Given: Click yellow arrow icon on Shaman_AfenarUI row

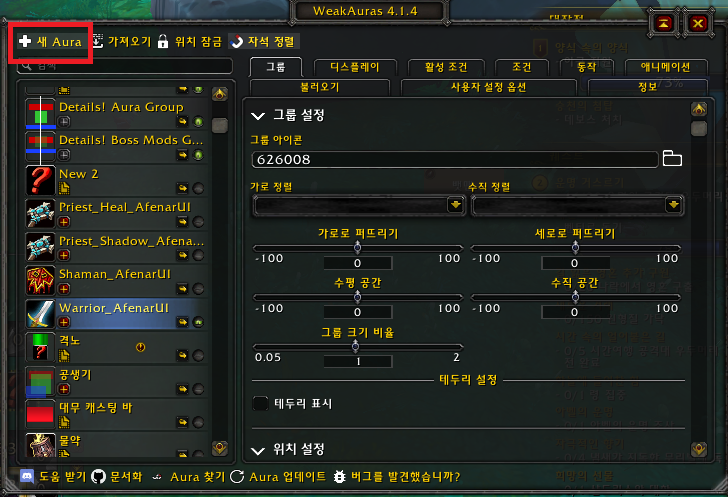Looking at the screenshot, I should pyautogui.click(x=182, y=288).
